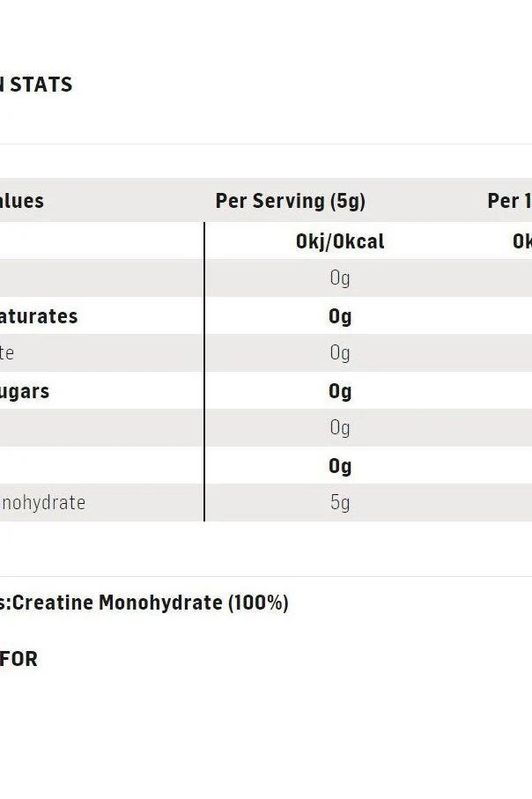Click the saturates row label

coord(39,316)
